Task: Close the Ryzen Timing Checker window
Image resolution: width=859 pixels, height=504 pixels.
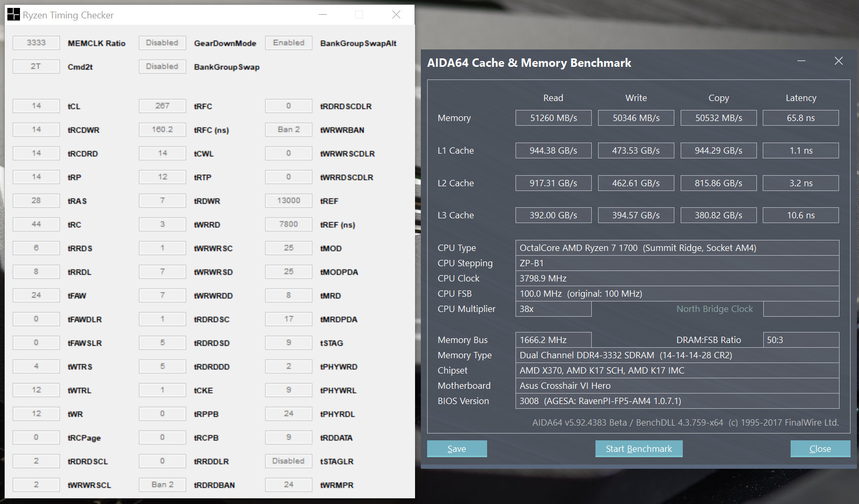Action: click(x=397, y=15)
